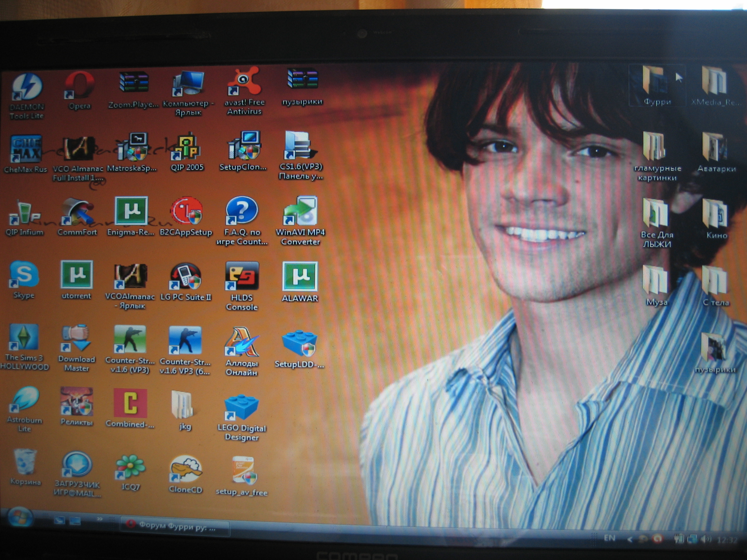Select the QIP 2005 icon

tap(186, 147)
